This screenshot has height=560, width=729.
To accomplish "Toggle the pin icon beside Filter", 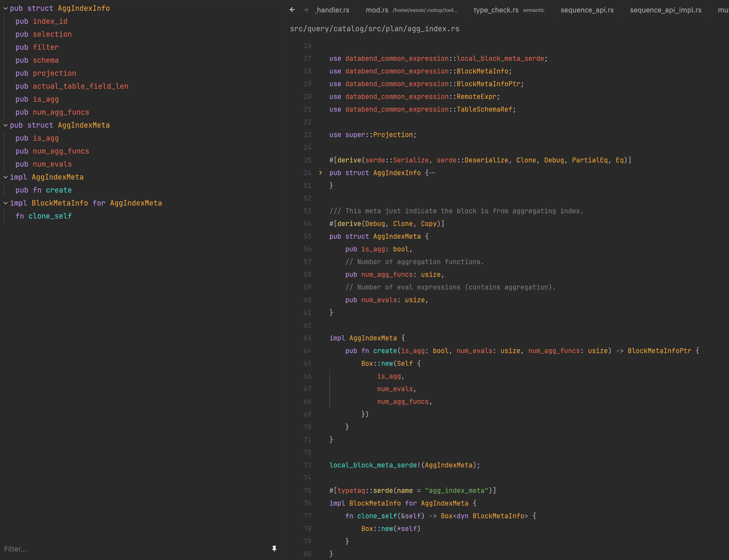I will (274, 549).
